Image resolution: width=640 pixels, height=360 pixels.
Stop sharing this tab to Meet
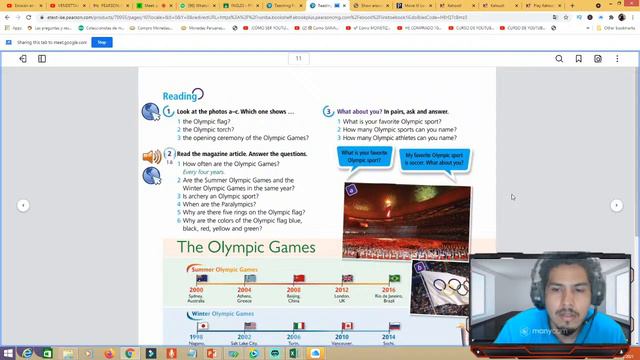pyautogui.click(x=102, y=42)
